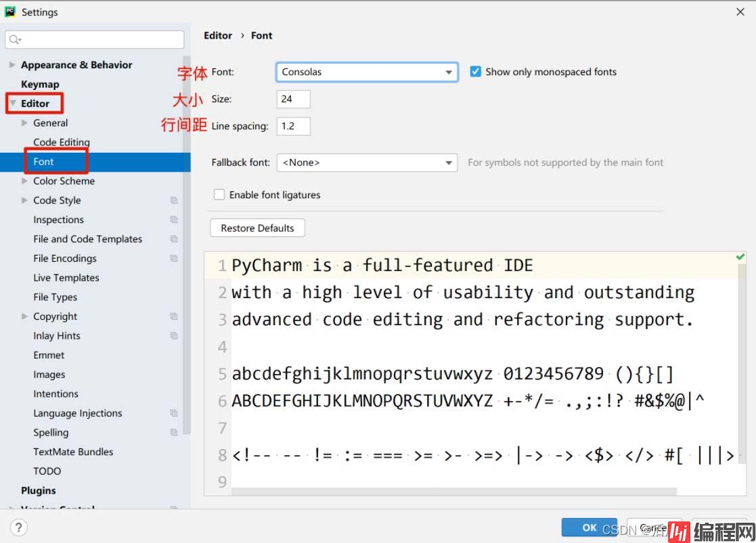Click the green checkmark inspection icon
This screenshot has width=756, height=543.
pyautogui.click(x=740, y=257)
